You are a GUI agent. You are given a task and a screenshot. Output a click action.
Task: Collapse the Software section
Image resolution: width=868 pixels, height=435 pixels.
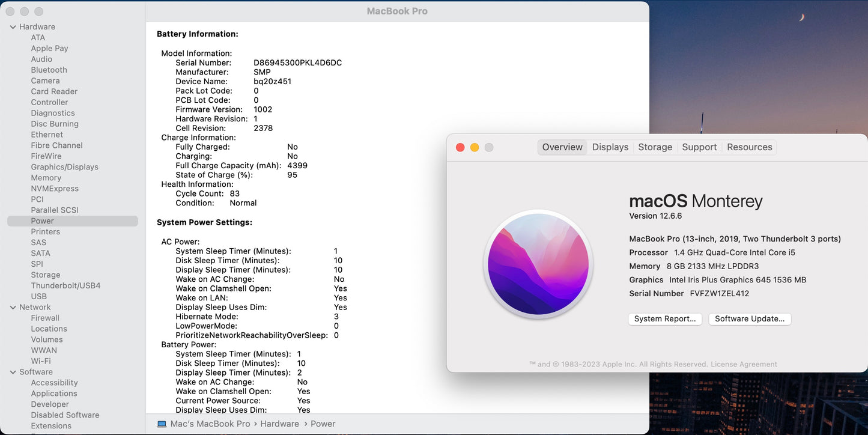click(13, 372)
